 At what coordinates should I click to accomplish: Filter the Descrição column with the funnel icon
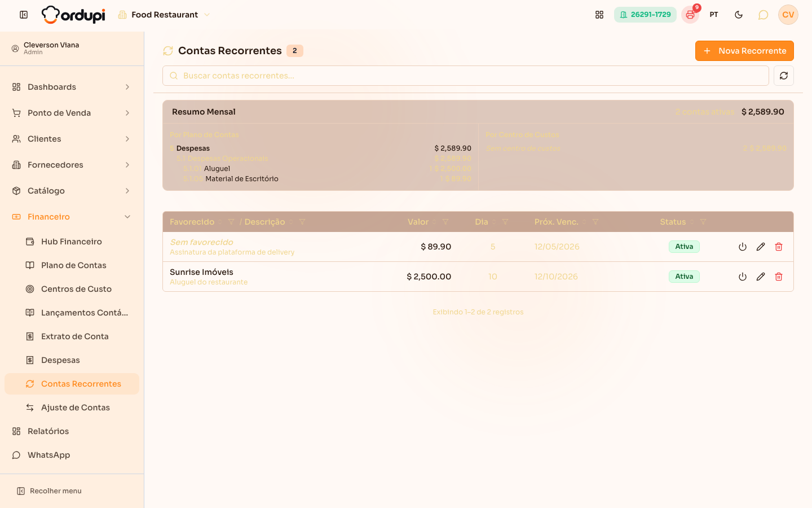[x=302, y=222]
